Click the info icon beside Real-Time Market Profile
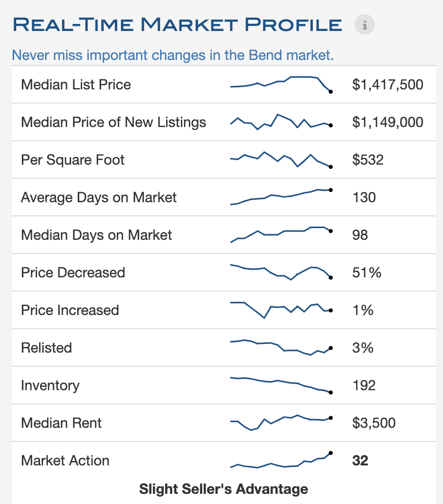 (364, 24)
